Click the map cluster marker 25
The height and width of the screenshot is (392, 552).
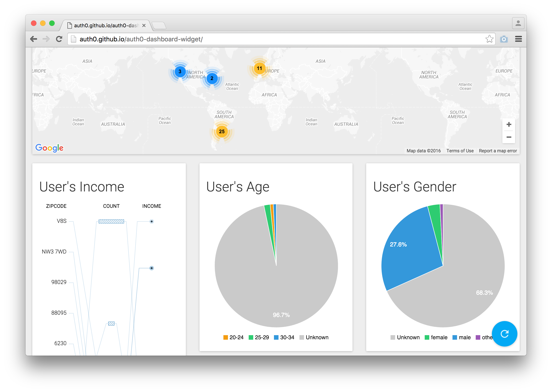222,132
